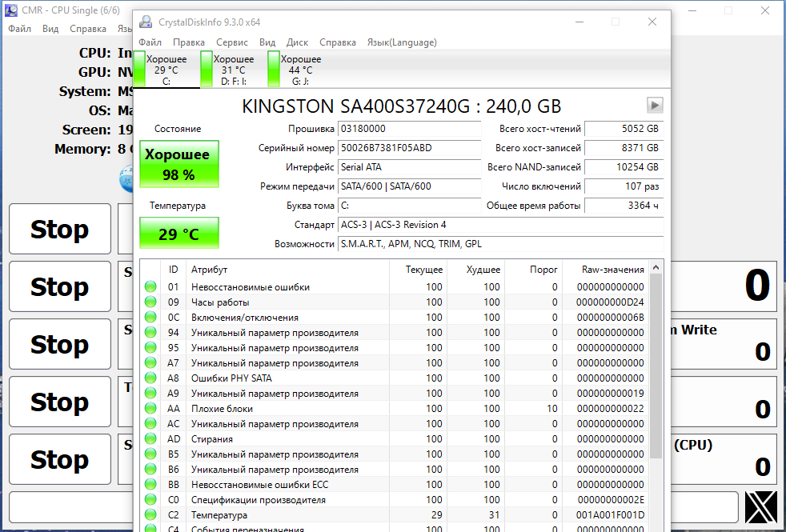The width and height of the screenshot is (786, 532).
Task: Click the Буква тома field C:
Action: click(x=409, y=206)
